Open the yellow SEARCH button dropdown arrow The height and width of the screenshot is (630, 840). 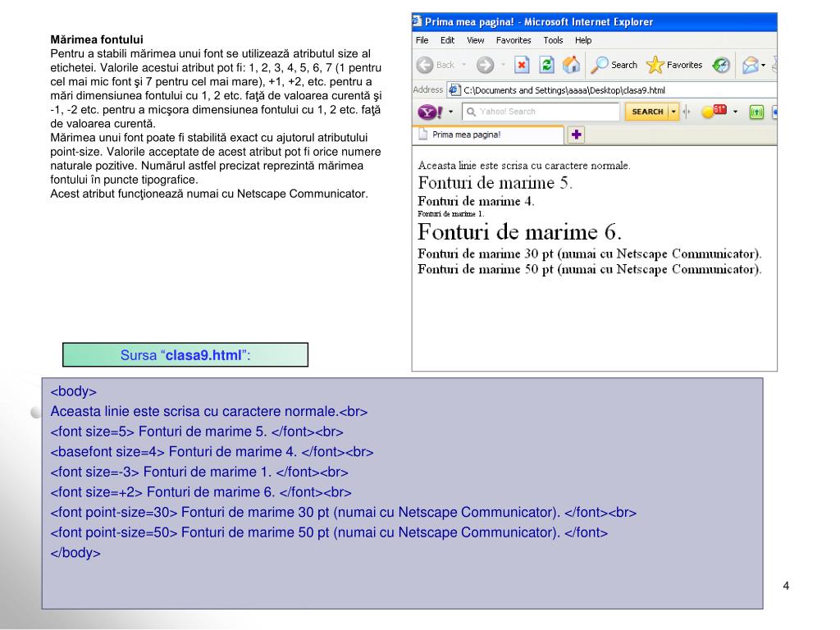(673, 112)
